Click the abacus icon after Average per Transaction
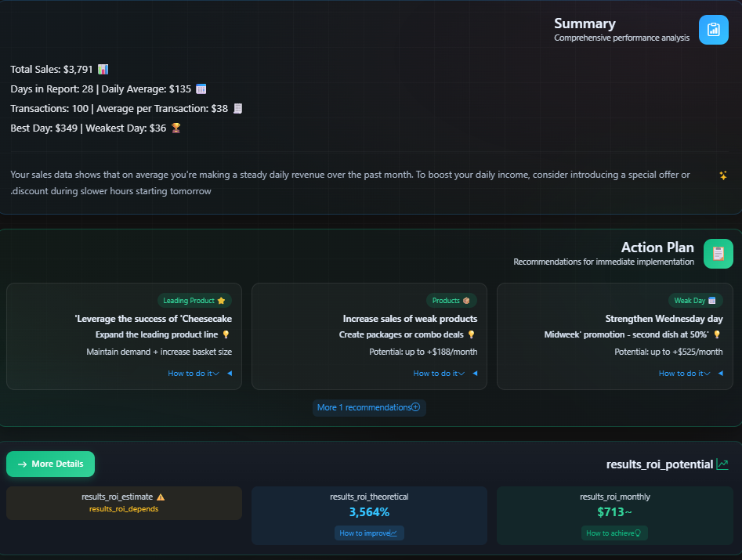This screenshot has width=742, height=560. coord(236,107)
